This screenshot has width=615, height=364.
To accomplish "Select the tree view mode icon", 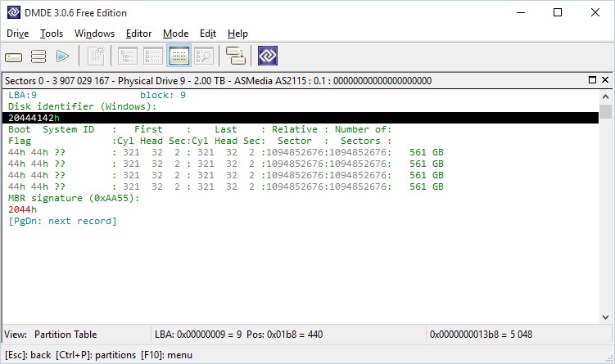I will tap(128, 56).
